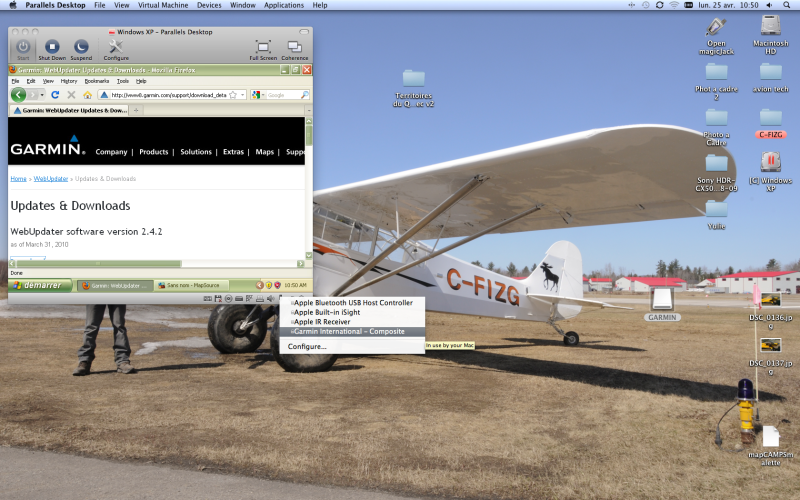Open Spotlight search in the menu bar

pyautogui.click(x=787, y=5)
